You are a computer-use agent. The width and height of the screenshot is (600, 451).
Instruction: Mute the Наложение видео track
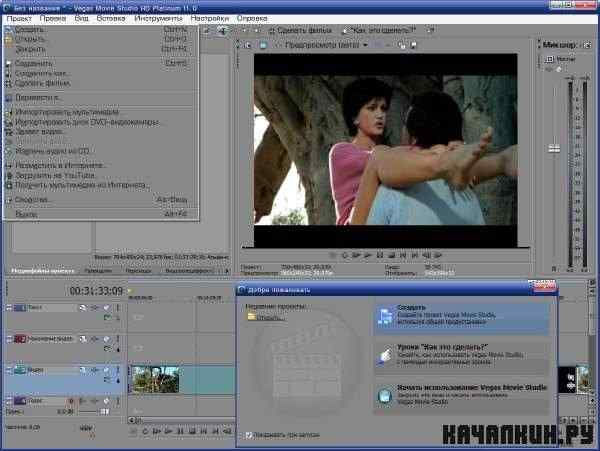click(107, 339)
